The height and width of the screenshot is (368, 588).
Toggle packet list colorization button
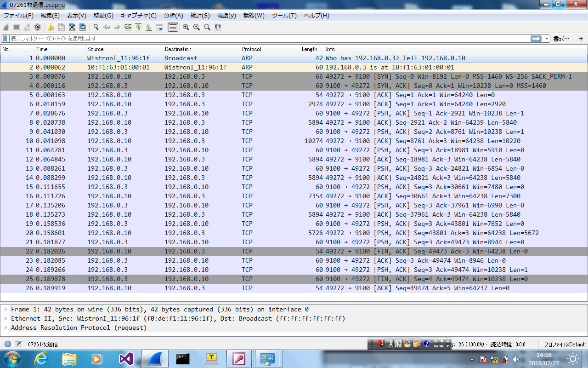(173, 27)
